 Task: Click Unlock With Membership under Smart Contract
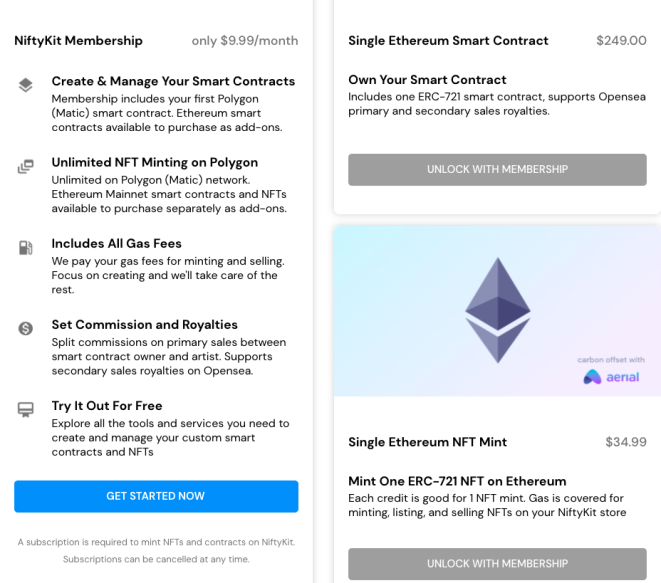(x=497, y=169)
